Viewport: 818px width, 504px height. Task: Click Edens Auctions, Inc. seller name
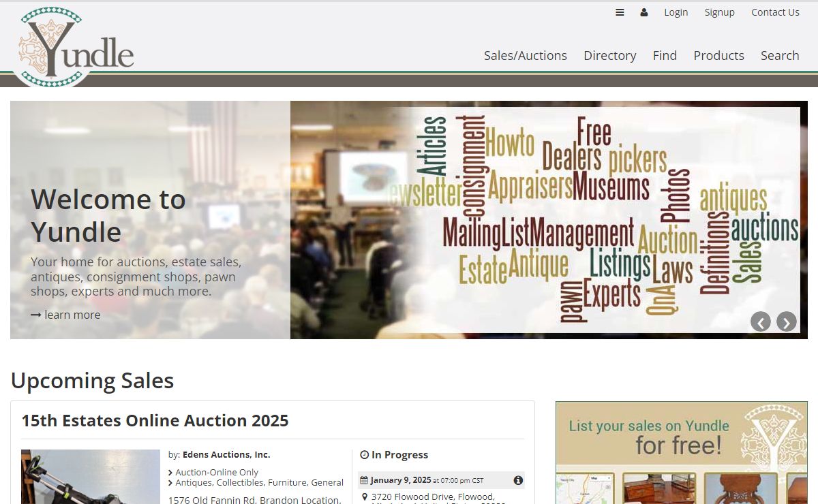(226, 455)
